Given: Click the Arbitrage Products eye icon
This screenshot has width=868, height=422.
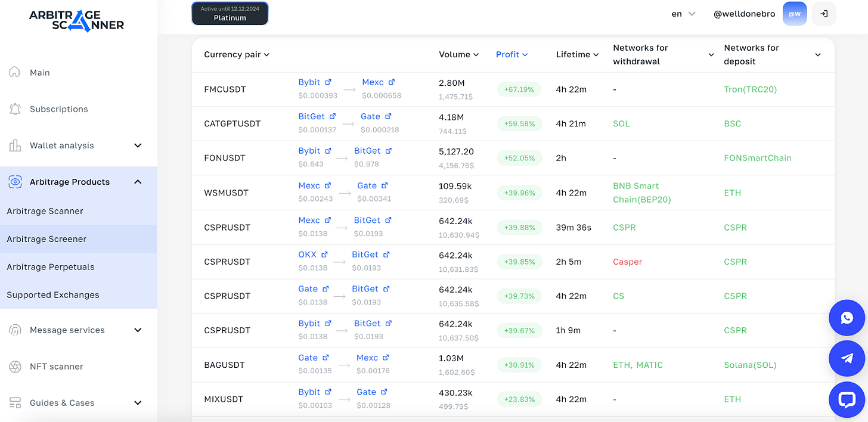Looking at the screenshot, I should [x=15, y=182].
